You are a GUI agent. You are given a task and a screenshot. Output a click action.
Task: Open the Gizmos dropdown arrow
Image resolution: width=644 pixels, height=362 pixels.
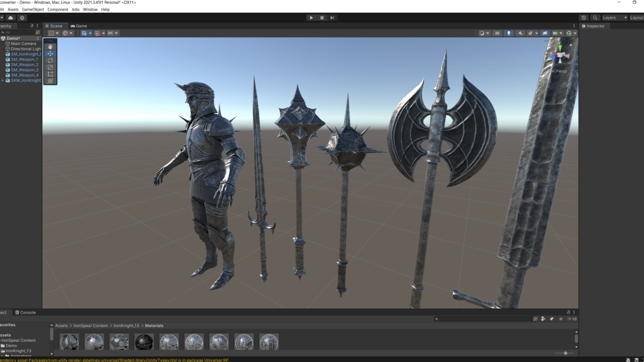click(575, 33)
